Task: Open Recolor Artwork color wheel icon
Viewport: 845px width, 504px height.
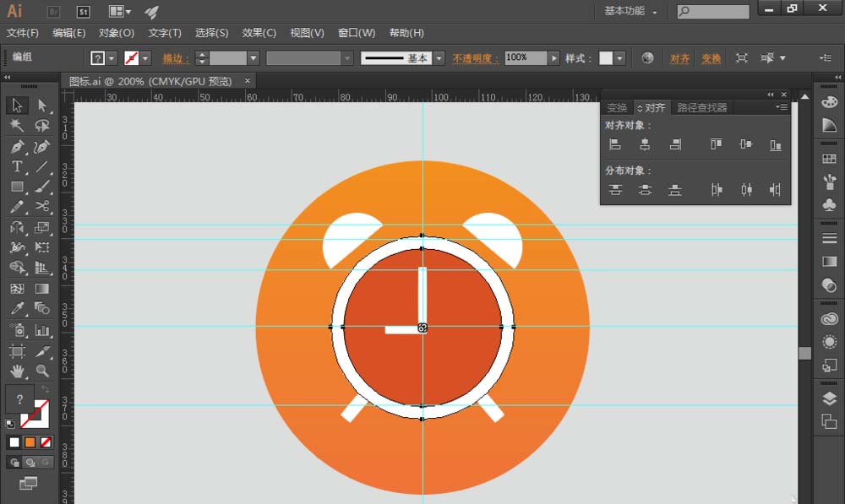Action: (648, 57)
